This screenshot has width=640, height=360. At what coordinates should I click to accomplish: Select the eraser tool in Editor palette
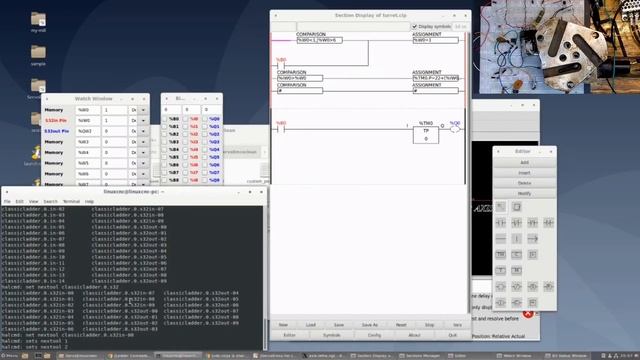point(516,207)
